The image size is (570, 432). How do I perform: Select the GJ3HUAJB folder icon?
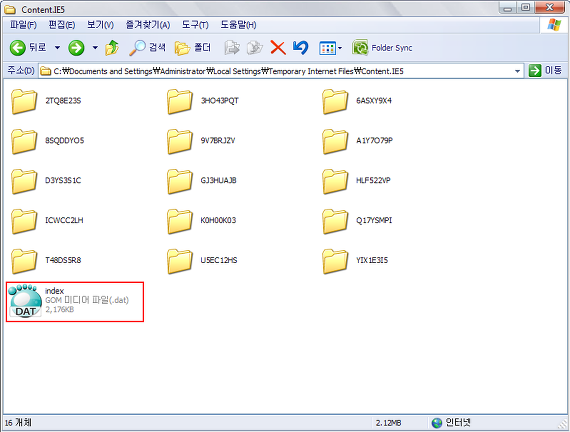click(x=180, y=181)
